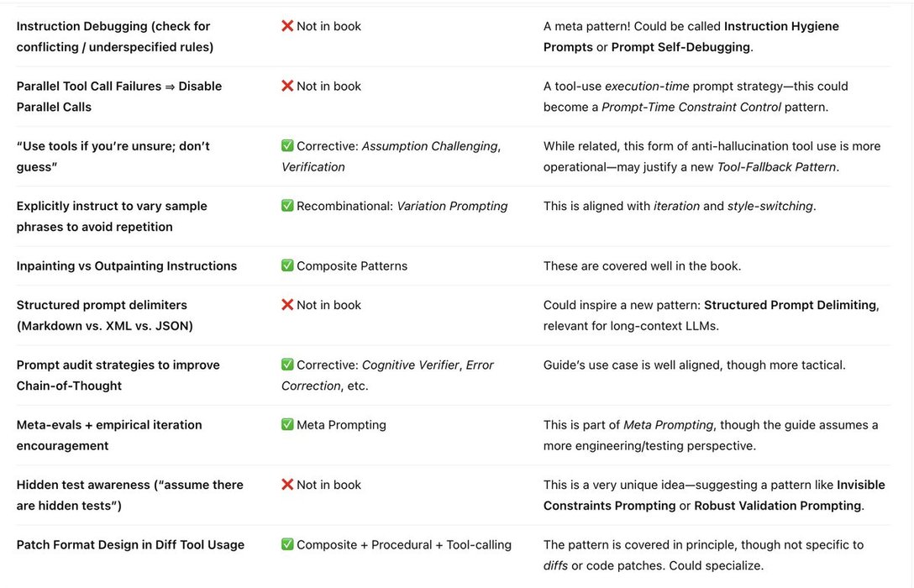Click red X icon in Instruction Debugging row

pyautogui.click(x=287, y=26)
